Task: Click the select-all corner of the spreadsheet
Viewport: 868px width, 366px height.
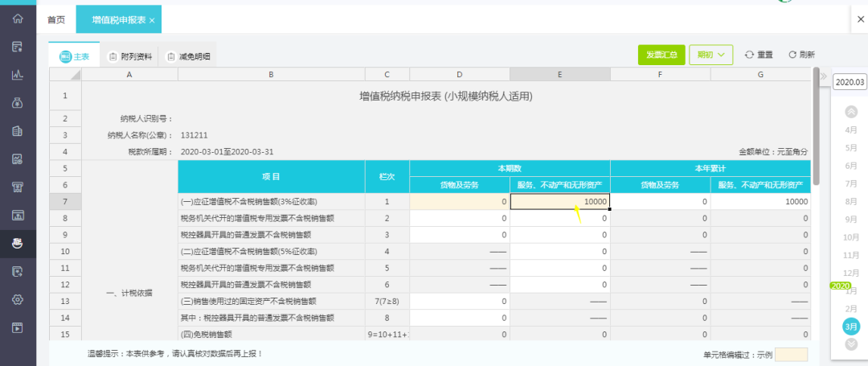Action: coord(66,75)
